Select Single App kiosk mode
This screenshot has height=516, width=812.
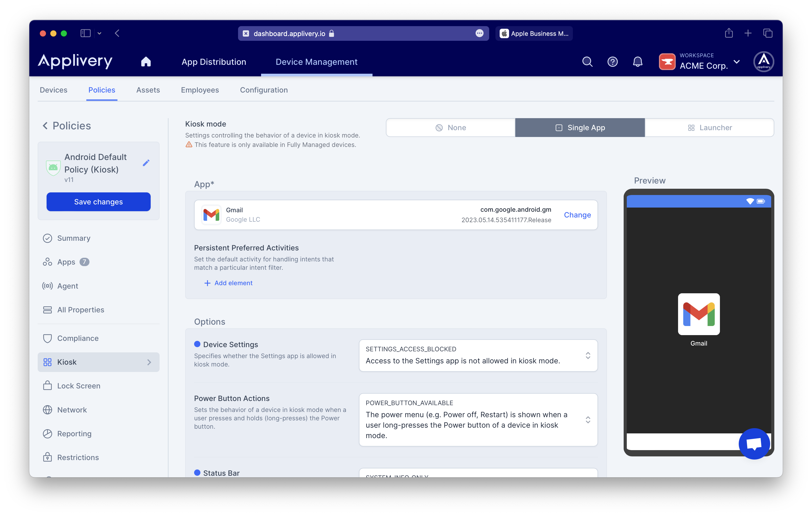pyautogui.click(x=580, y=127)
